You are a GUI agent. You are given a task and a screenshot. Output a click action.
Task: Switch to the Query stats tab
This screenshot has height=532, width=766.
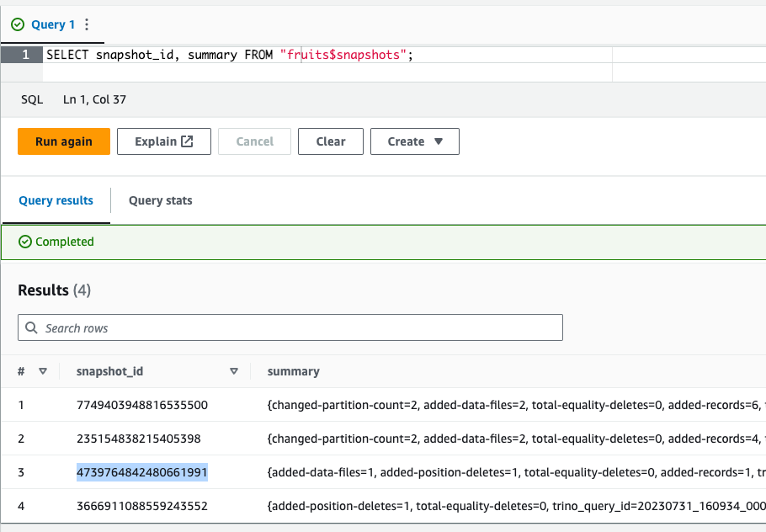click(x=160, y=200)
